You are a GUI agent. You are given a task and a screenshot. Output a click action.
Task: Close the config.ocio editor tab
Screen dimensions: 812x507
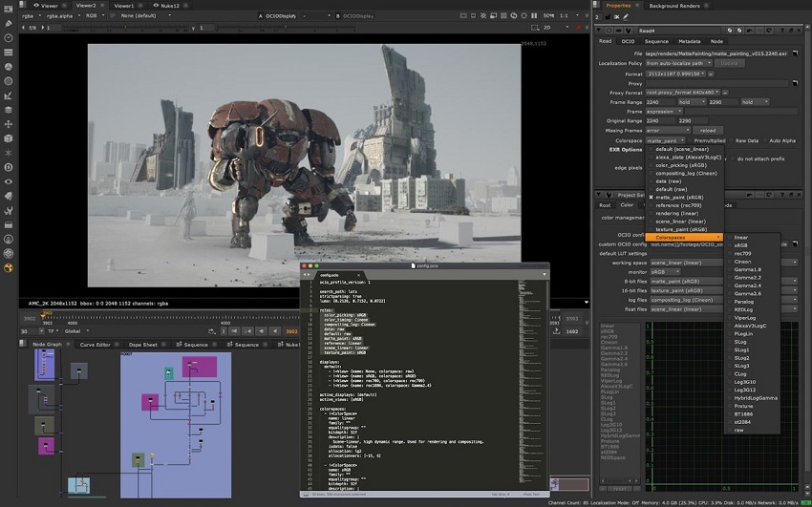(x=358, y=275)
